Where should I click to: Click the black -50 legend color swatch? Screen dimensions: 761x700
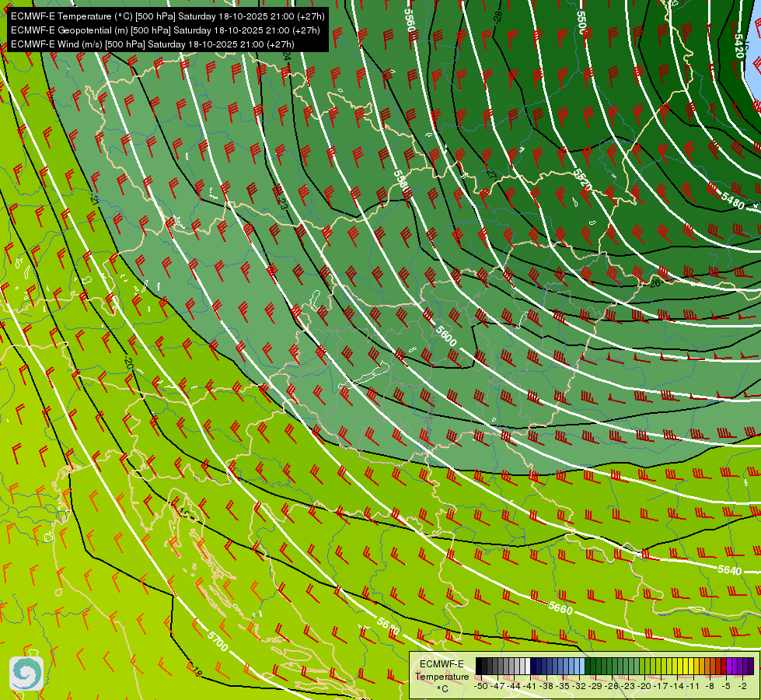click(479, 666)
